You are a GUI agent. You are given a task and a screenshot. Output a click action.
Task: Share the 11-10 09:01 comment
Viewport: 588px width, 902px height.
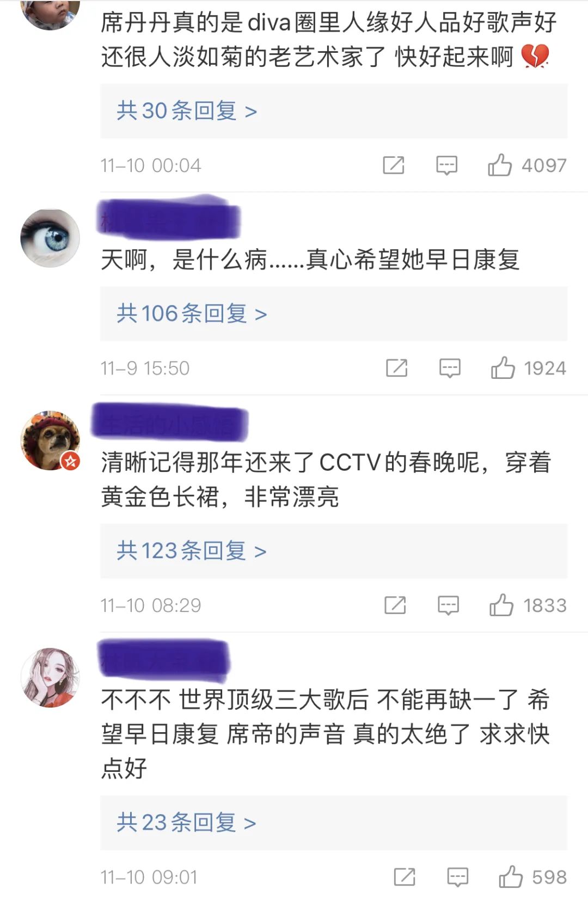click(x=404, y=876)
